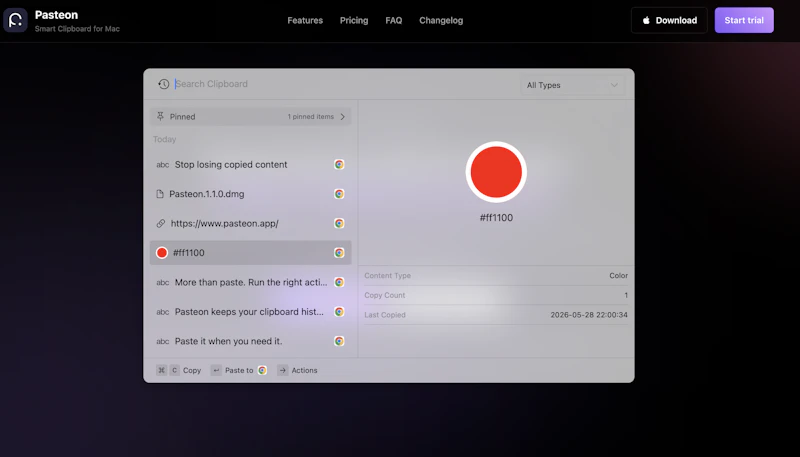800x457 pixels.
Task: Click the Copy Count value 1
Action: click(626, 295)
